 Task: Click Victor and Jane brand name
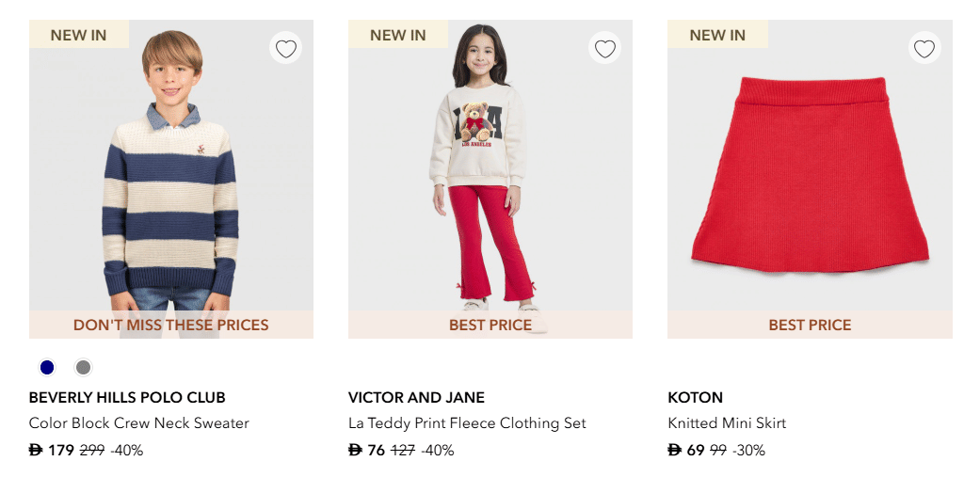pyautogui.click(x=416, y=397)
